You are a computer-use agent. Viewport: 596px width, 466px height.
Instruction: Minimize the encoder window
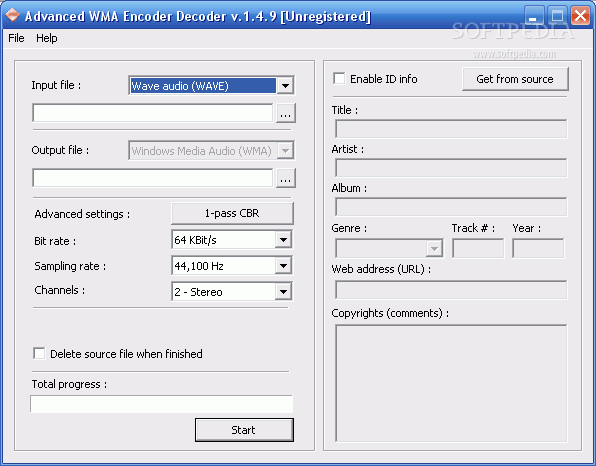(533, 16)
